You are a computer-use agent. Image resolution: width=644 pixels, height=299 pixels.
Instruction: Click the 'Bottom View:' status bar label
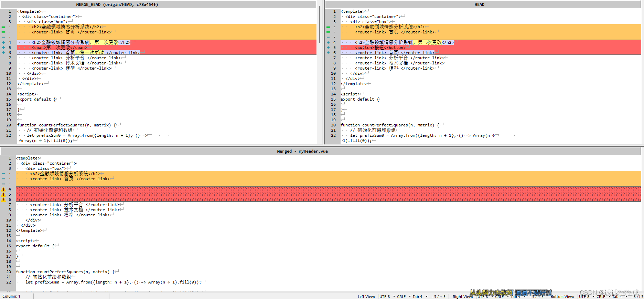[x=562, y=296]
